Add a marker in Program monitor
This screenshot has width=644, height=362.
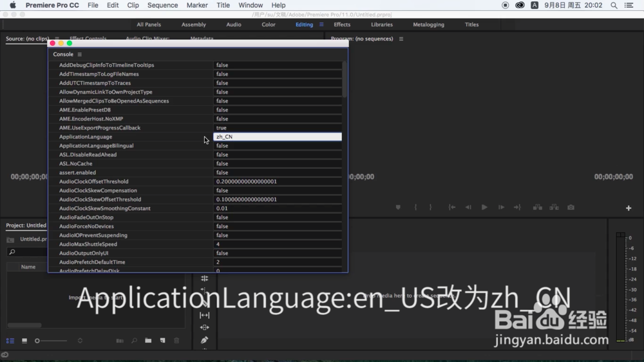click(398, 207)
